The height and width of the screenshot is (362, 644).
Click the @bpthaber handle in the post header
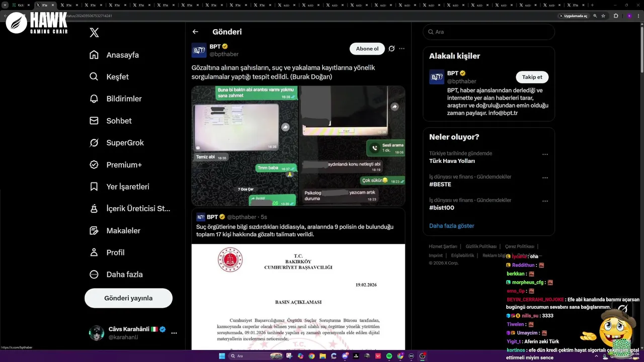click(224, 54)
